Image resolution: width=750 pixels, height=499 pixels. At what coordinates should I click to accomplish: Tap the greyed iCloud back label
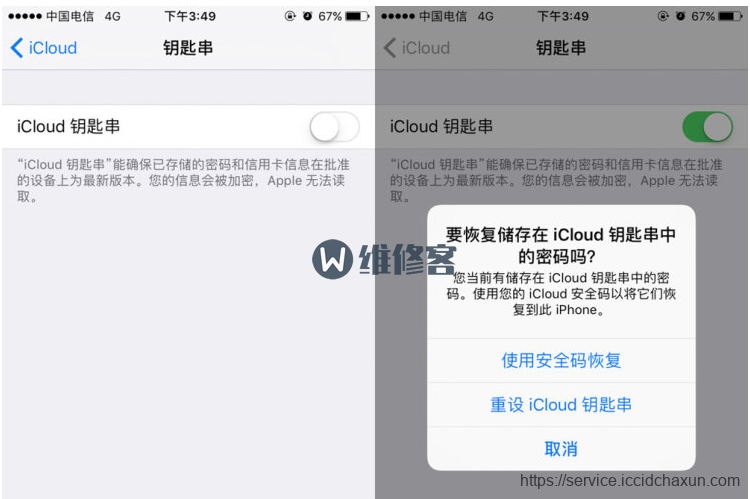(x=426, y=48)
